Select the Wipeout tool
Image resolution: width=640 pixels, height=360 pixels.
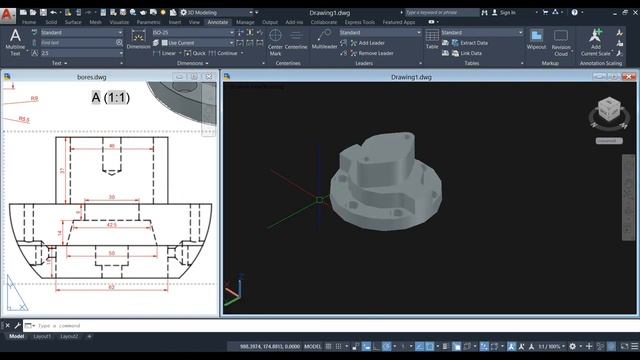(x=536, y=39)
